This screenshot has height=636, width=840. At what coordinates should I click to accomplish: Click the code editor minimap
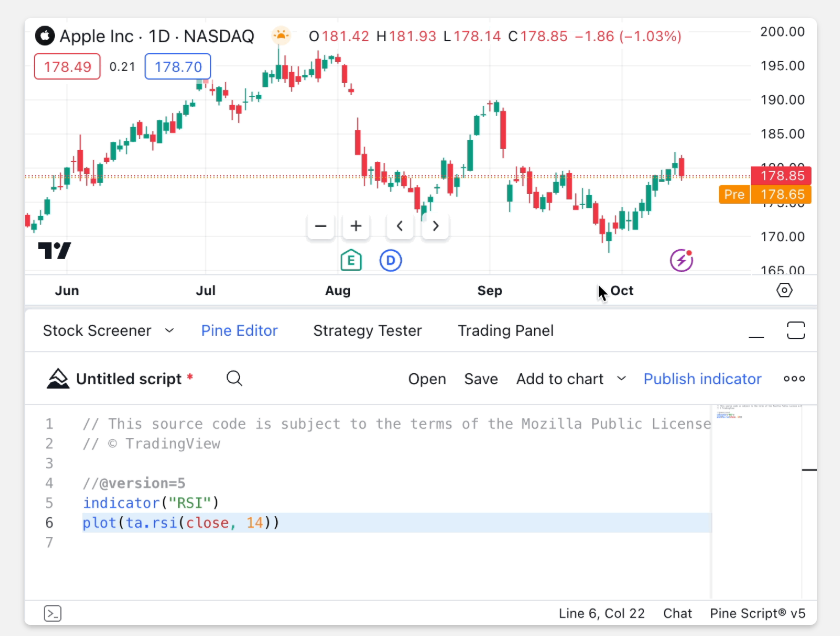tap(756, 501)
